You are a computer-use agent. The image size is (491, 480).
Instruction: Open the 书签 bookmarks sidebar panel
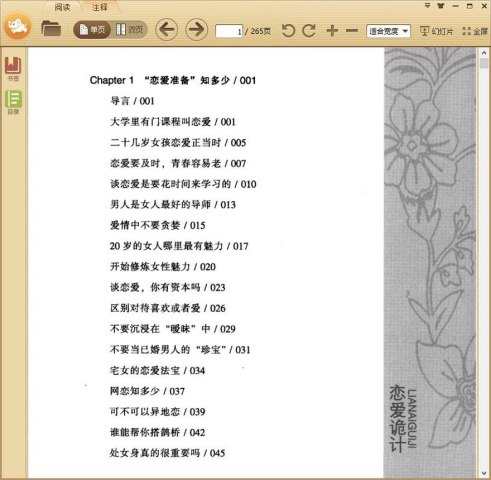pyautogui.click(x=13, y=69)
